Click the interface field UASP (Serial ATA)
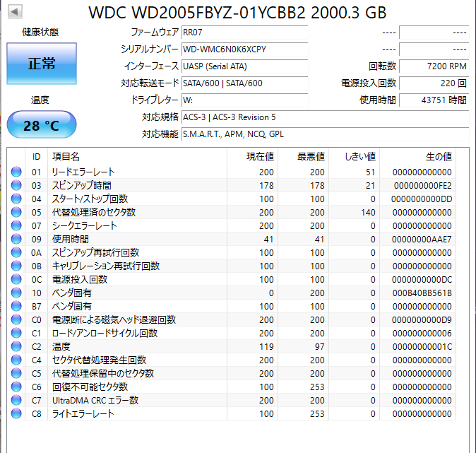This screenshot has width=476, height=453. click(x=244, y=66)
